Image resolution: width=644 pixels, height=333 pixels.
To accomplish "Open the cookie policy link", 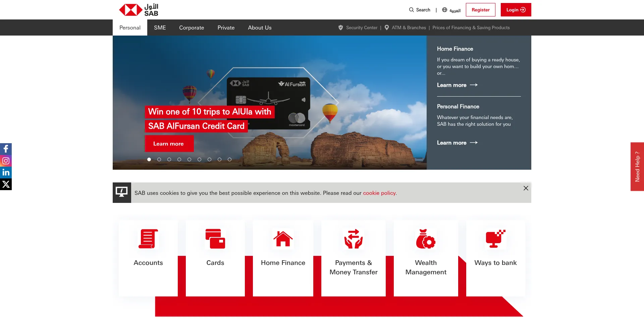I will pyautogui.click(x=379, y=193).
